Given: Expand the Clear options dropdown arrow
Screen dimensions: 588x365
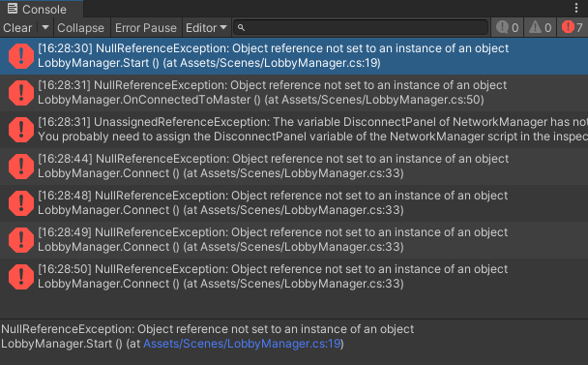Looking at the screenshot, I should click(x=45, y=27).
